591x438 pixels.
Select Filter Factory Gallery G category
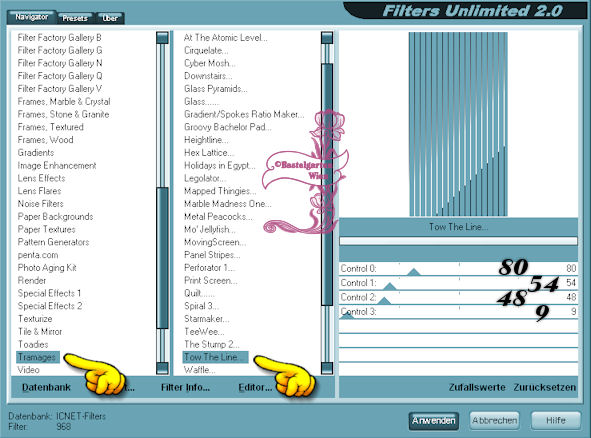[60, 51]
